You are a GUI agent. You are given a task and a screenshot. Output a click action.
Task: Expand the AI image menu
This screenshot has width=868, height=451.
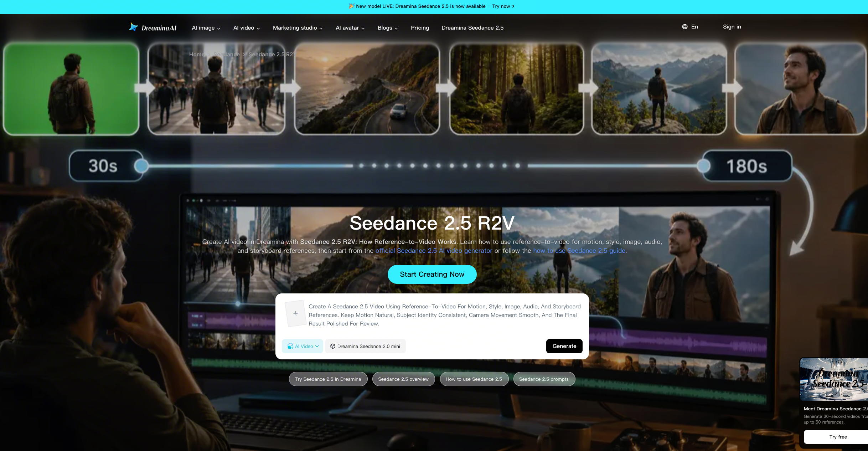coord(206,28)
